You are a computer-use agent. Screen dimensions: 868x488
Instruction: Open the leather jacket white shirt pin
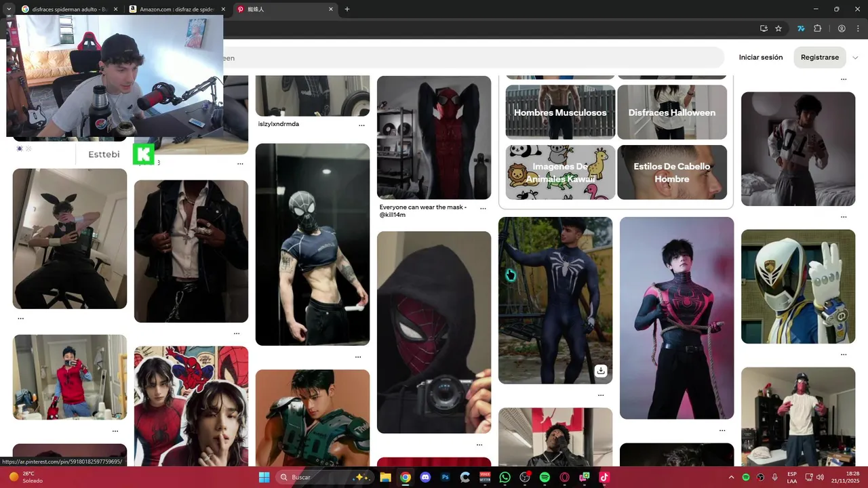pos(191,251)
